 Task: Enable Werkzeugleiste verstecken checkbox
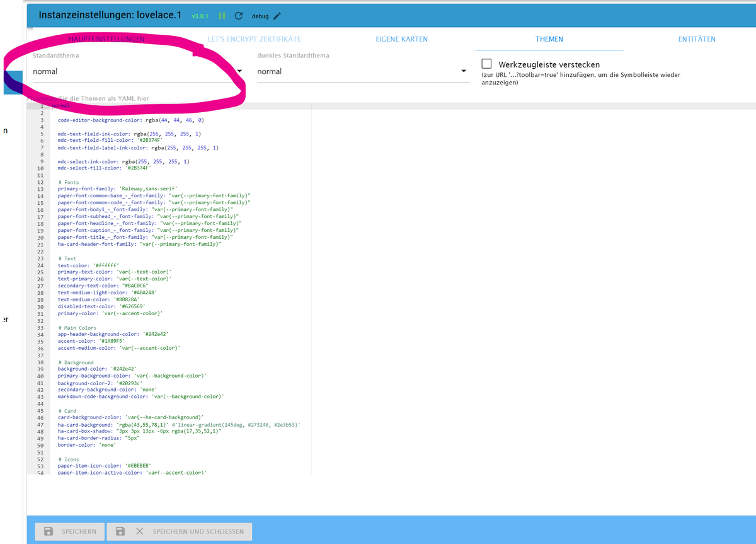[486, 64]
